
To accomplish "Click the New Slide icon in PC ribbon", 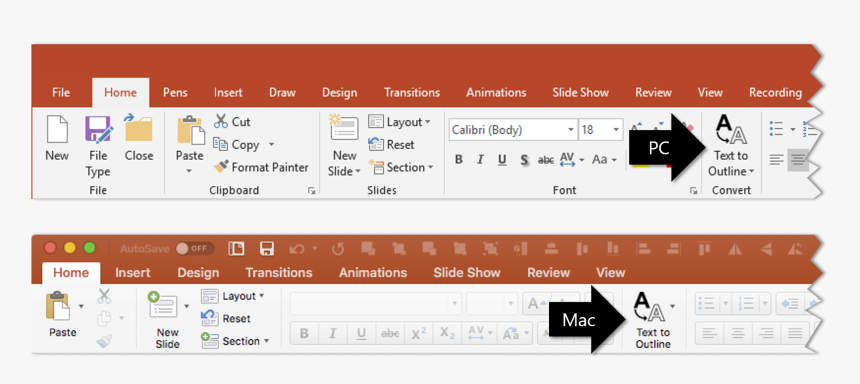I will (x=344, y=128).
